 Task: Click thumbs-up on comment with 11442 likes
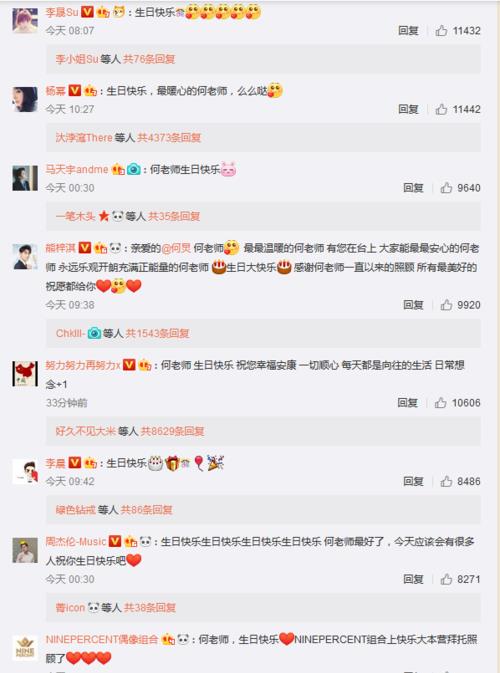[441, 109]
